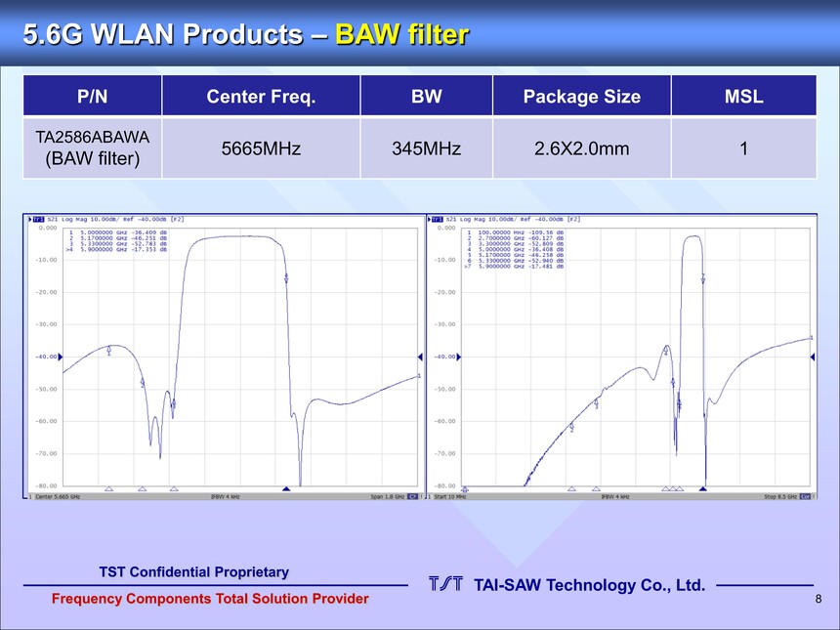Click right reference level arrow on left plot

point(419,357)
